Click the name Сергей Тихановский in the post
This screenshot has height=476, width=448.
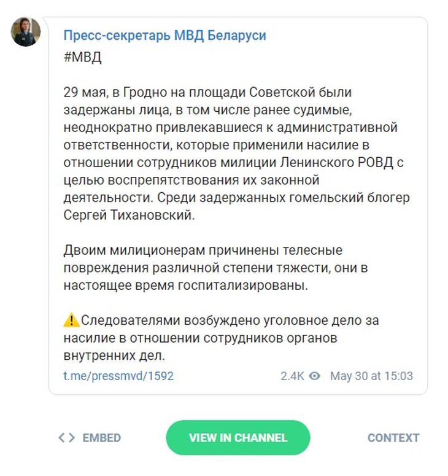(128, 216)
